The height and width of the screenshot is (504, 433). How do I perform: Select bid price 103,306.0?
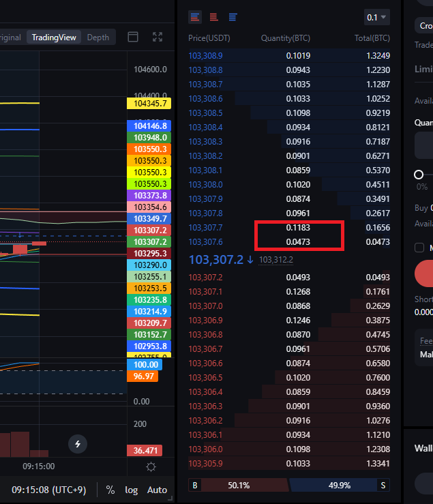click(205, 449)
